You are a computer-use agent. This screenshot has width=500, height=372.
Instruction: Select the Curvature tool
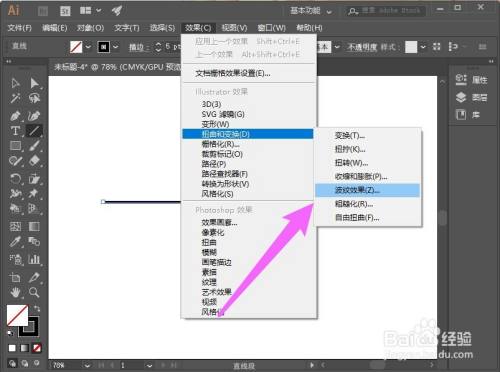pyautogui.click(x=34, y=116)
